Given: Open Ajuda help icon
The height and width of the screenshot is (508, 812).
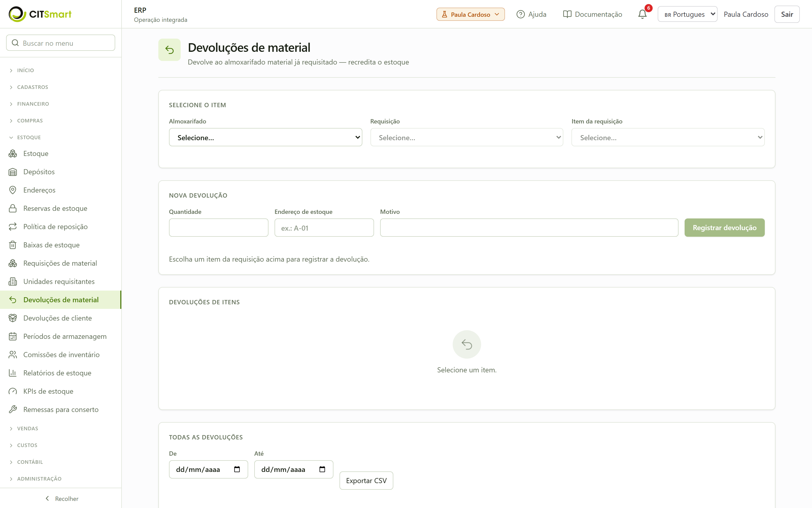Looking at the screenshot, I should click(x=520, y=14).
